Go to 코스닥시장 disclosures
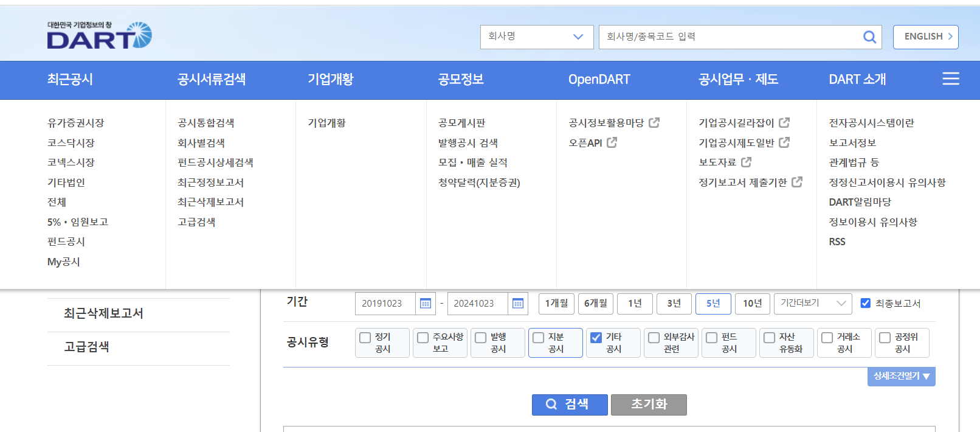Viewport: 980px width, 432px height. coord(71,143)
